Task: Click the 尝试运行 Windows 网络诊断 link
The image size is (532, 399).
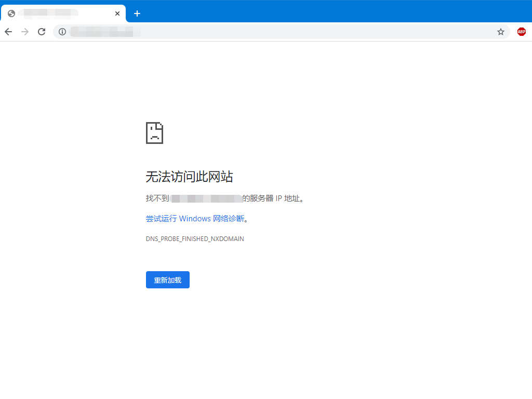Action: click(195, 219)
